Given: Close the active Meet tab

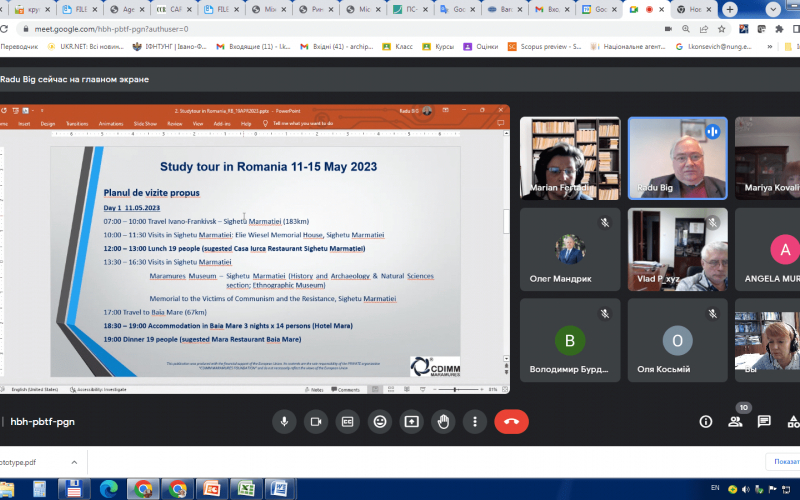Looking at the screenshot, I should (x=661, y=9).
